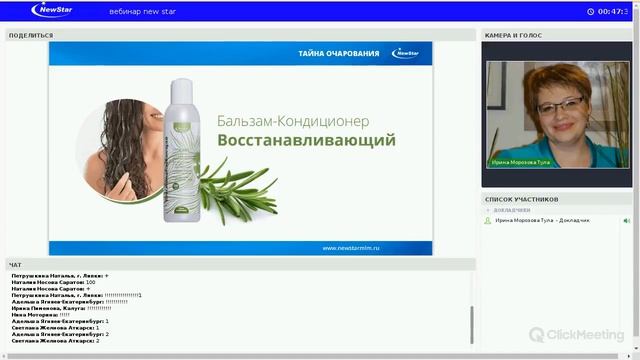Image resolution: width=640 pixels, height=360 pixels.
Task: Open the www.newstarmlm.ru link on the slide
Action: coord(351,248)
